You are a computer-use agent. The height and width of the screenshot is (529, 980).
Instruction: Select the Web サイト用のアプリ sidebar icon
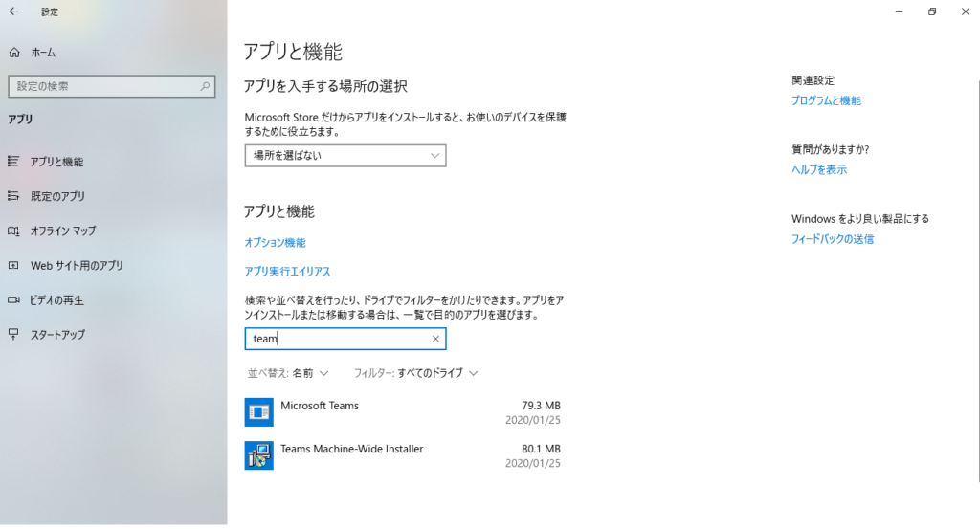pyautogui.click(x=13, y=265)
